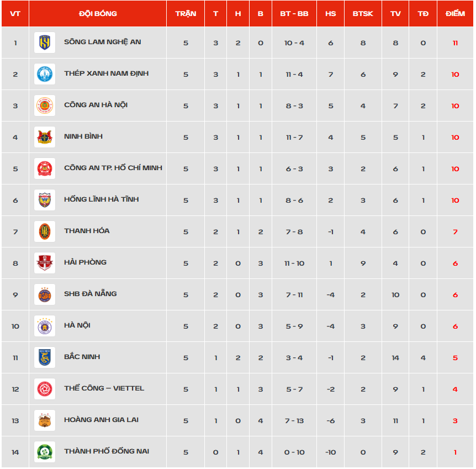
Task: Click the Ninh Bình club crest
Action: point(45,137)
